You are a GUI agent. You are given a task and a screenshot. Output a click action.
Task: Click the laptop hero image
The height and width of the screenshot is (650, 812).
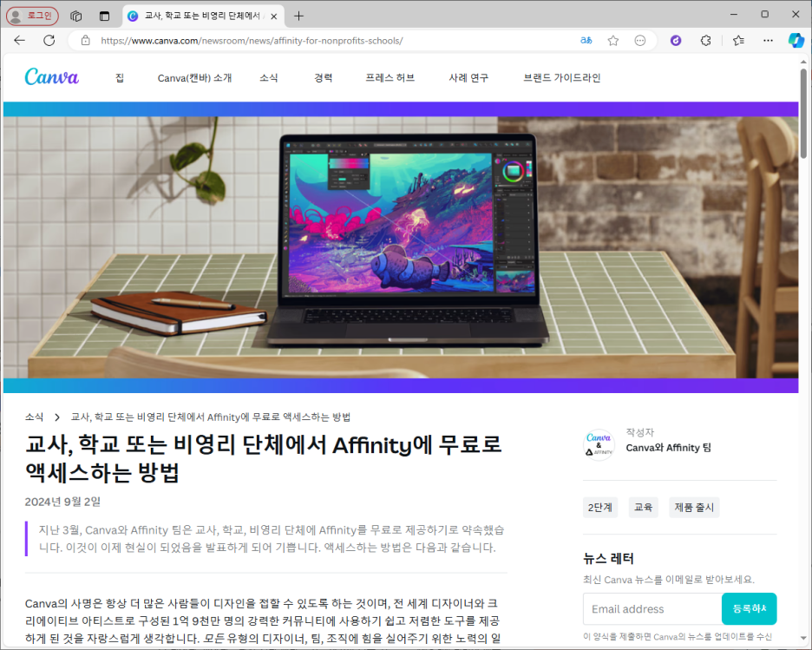point(401,247)
